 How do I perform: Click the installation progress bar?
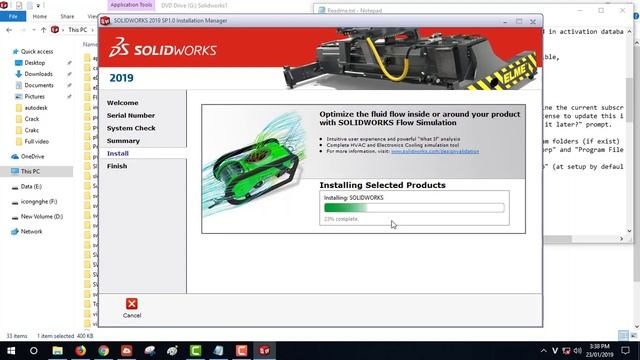[x=414, y=208]
